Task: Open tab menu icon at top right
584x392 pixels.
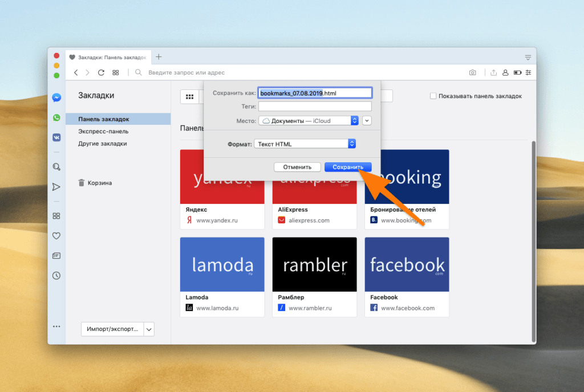Action: tap(528, 58)
